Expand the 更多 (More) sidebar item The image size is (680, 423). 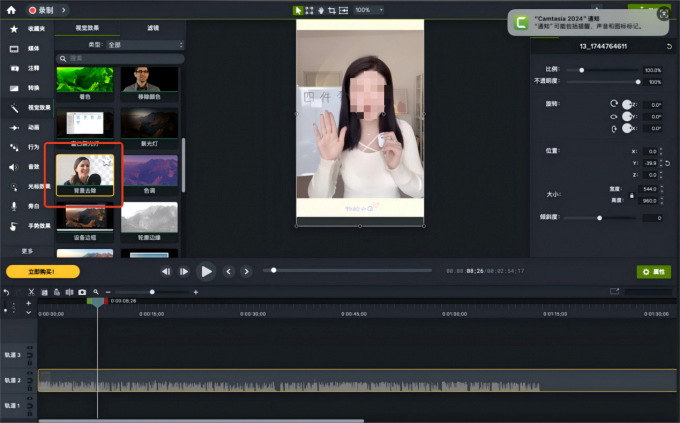pyautogui.click(x=27, y=251)
